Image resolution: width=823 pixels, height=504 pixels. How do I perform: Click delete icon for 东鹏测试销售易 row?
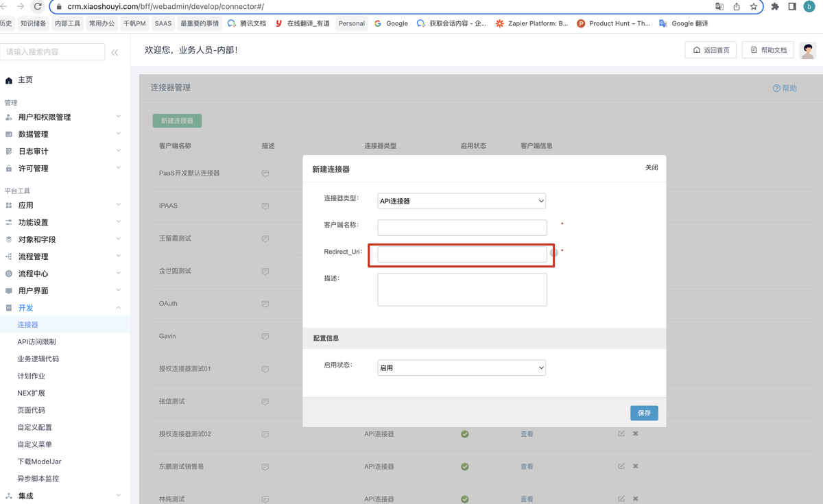635,466
